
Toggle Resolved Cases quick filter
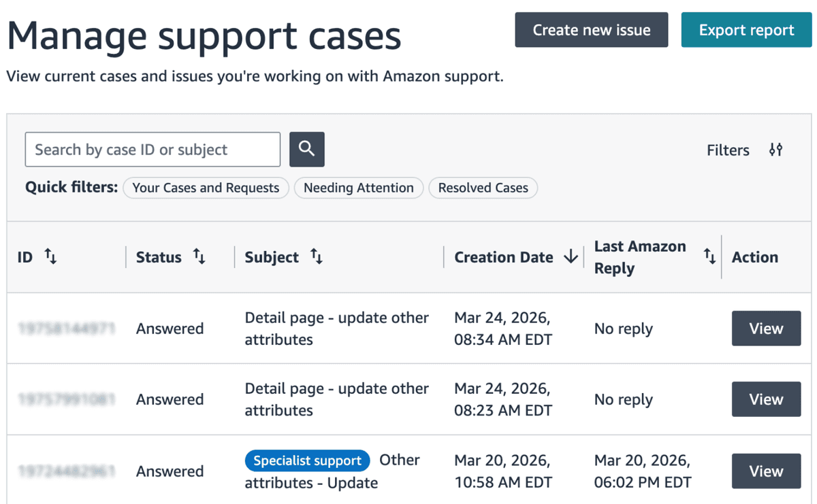[483, 188]
